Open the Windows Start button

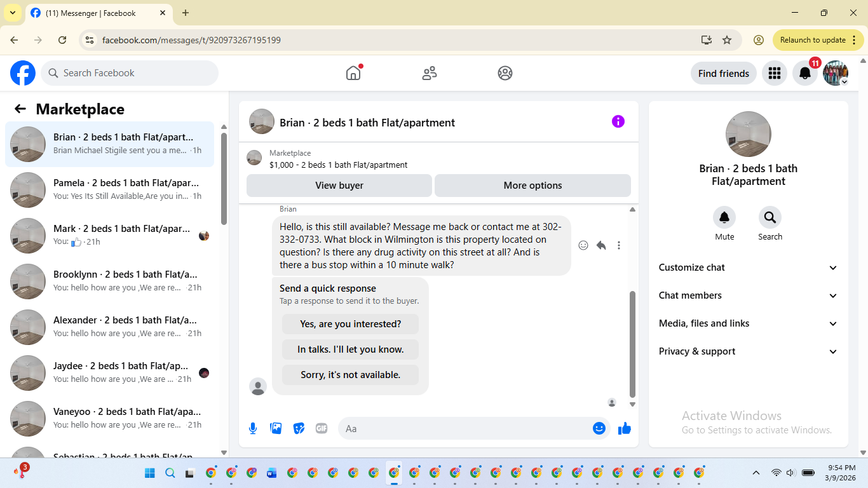pos(150,473)
